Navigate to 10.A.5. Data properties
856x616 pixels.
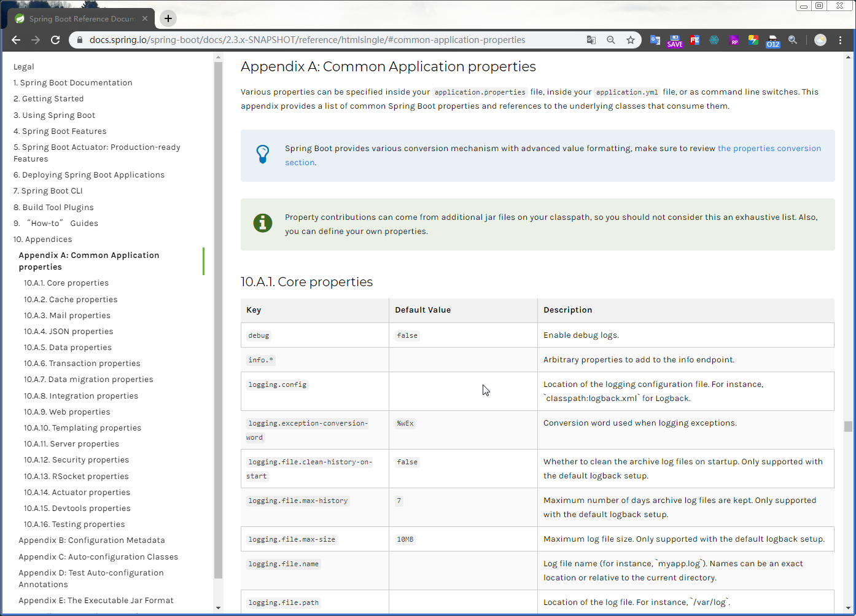(x=68, y=348)
